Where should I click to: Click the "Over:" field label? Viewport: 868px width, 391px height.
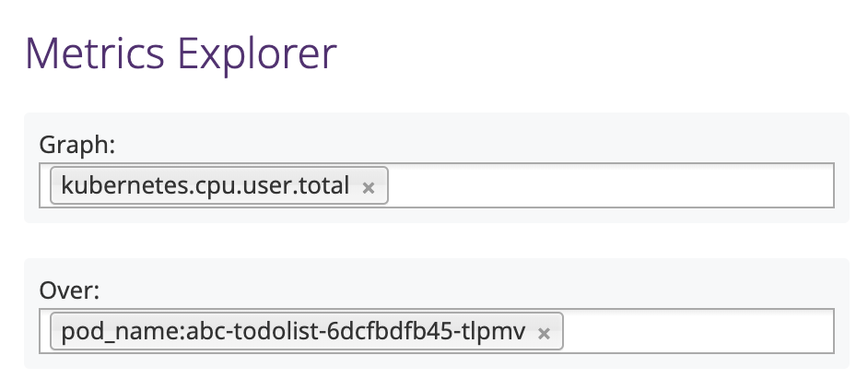coord(69,290)
